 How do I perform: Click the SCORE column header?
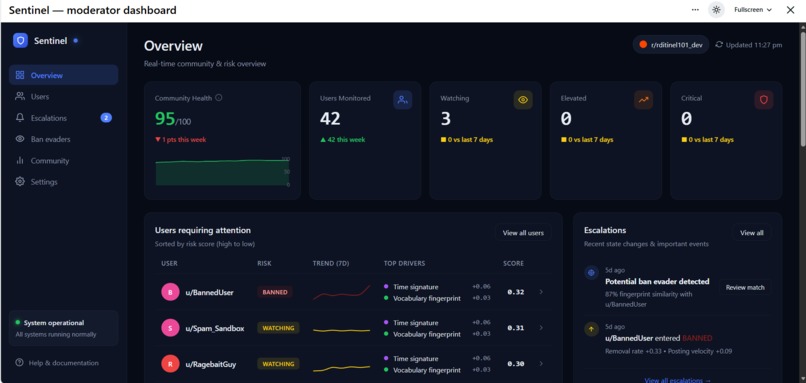coord(514,263)
